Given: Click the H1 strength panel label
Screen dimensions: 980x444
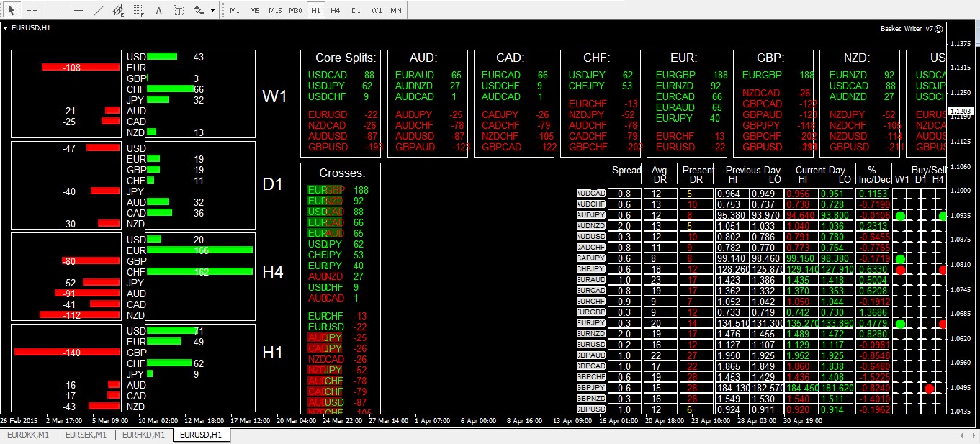Looking at the screenshot, I should pos(272,353).
